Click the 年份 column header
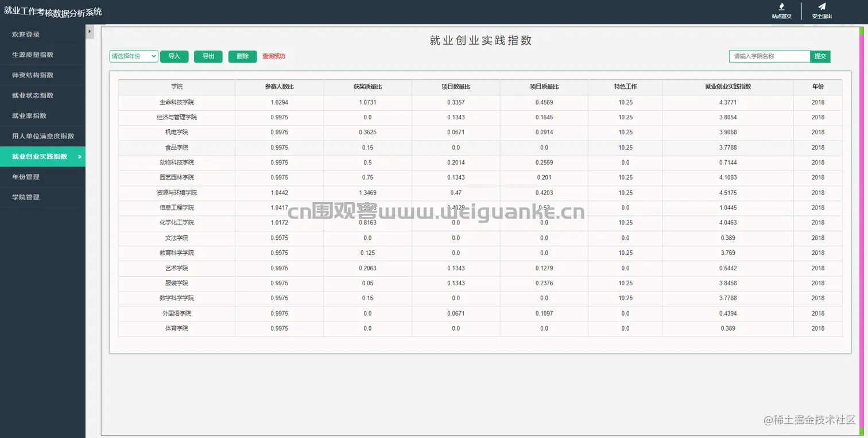This screenshot has height=438, width=868. pyautogui.click(x=818, y=87)
